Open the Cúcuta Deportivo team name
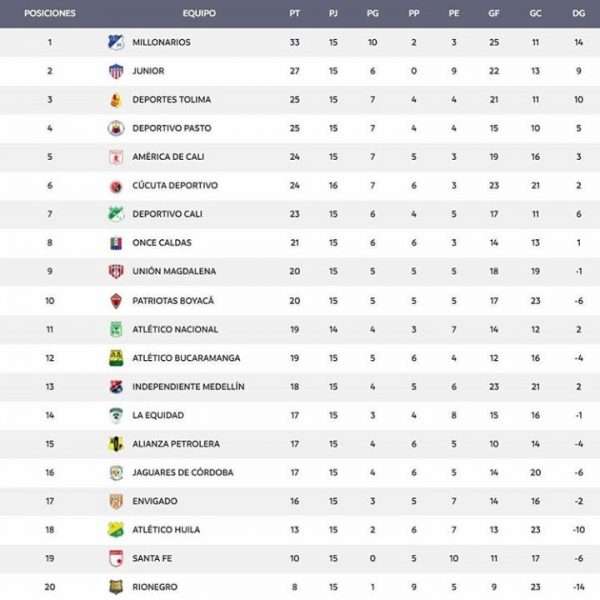 coord(175,186)
